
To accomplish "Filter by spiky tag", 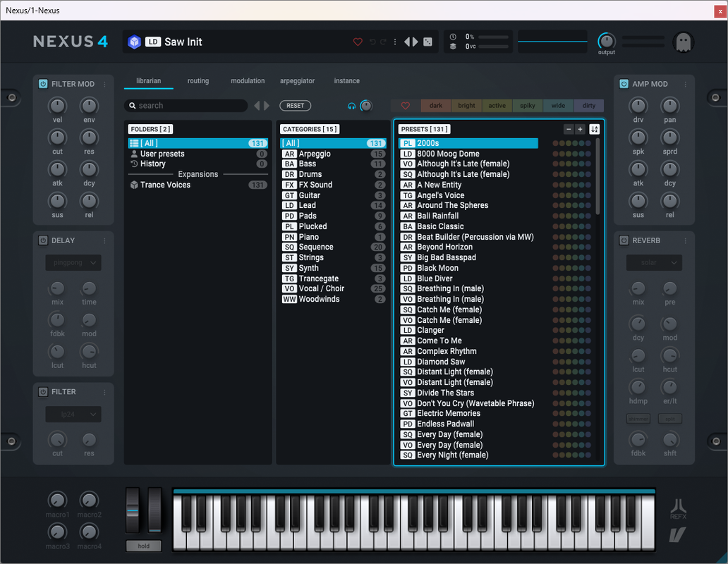I will click(x=528, y=106).
